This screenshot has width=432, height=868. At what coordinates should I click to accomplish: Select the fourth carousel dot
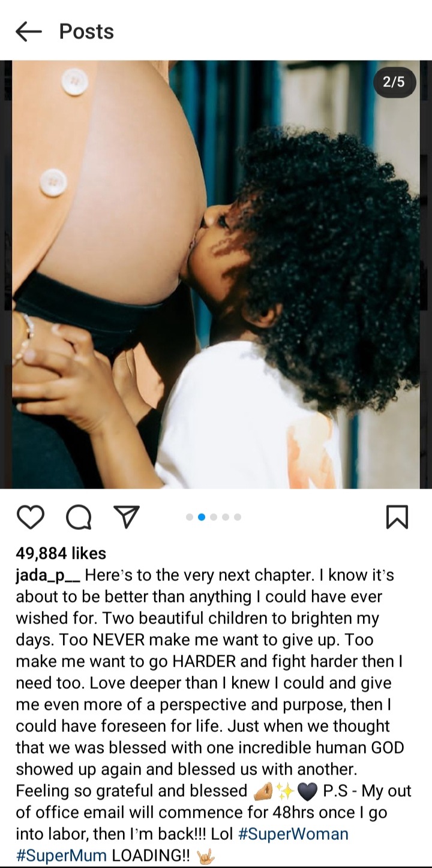pyautogui.click(x=226, y=517)
